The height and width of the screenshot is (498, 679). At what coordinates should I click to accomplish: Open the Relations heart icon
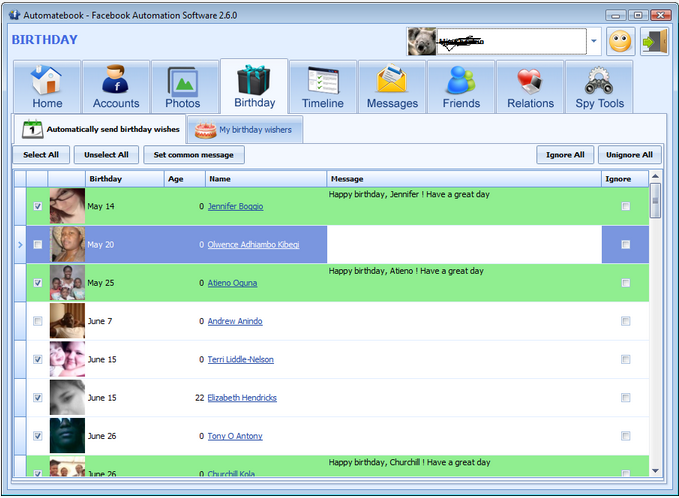click(x=530, y=81)
